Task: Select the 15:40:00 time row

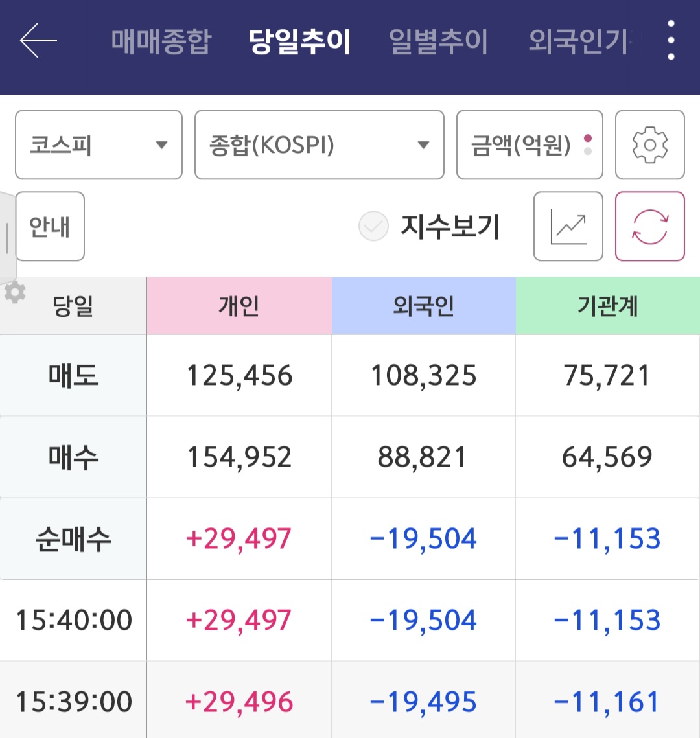Action: (x=73, y=620)
